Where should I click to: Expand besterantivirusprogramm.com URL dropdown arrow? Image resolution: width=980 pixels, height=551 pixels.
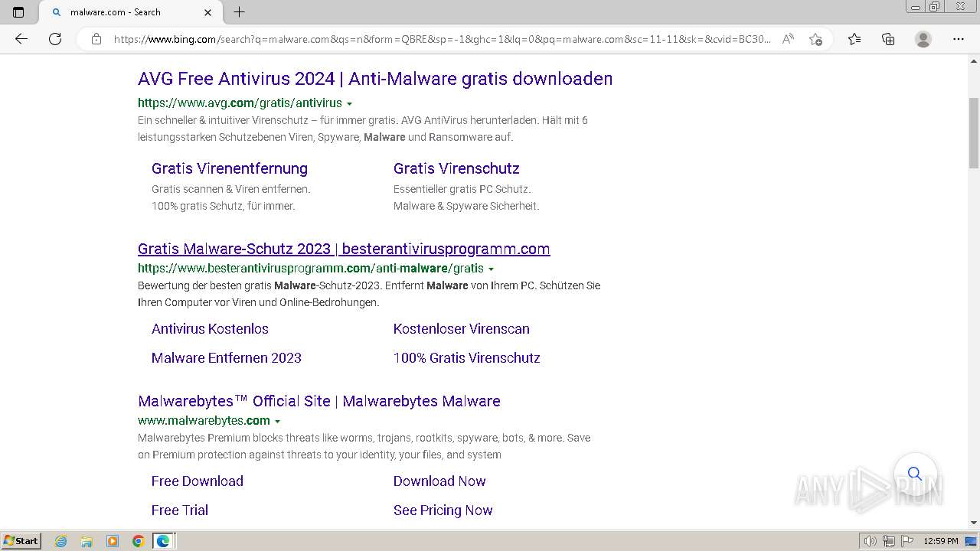click(x=491, y=269)
